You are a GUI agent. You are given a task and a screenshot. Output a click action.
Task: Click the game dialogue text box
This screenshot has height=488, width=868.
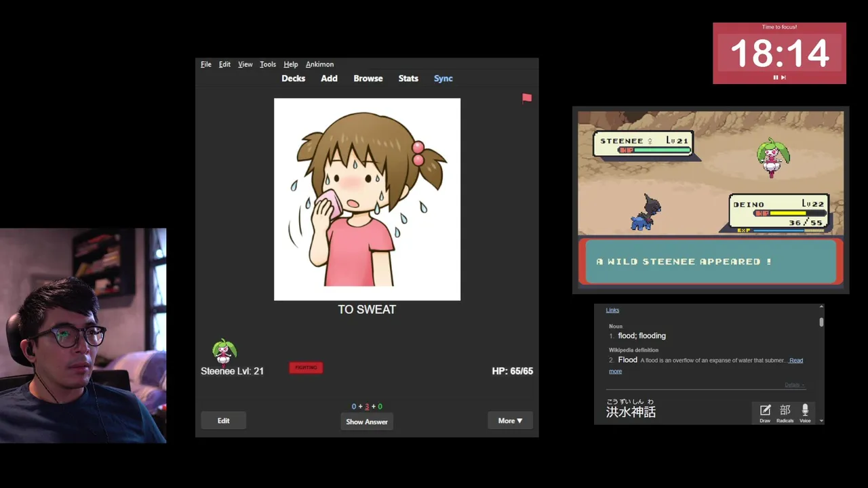pyautogui.click(x=711, y=262)
